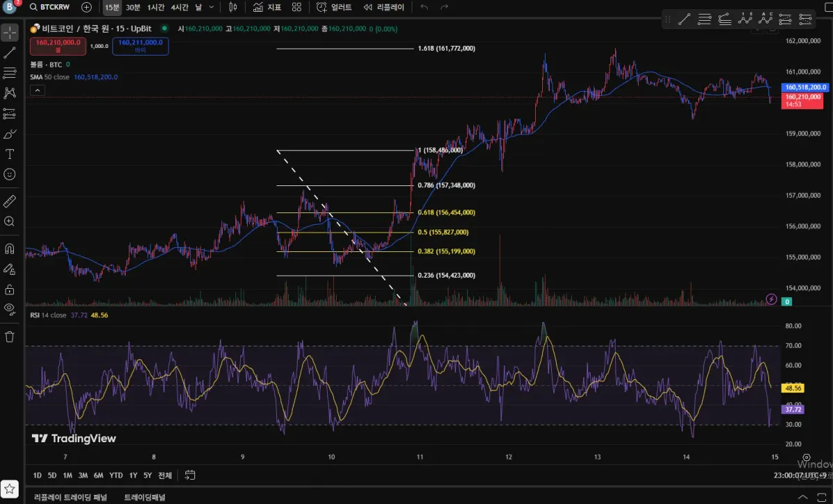
Task: Pick Elliott 1-5 wave tool
Action: click(x=746, y=19)
